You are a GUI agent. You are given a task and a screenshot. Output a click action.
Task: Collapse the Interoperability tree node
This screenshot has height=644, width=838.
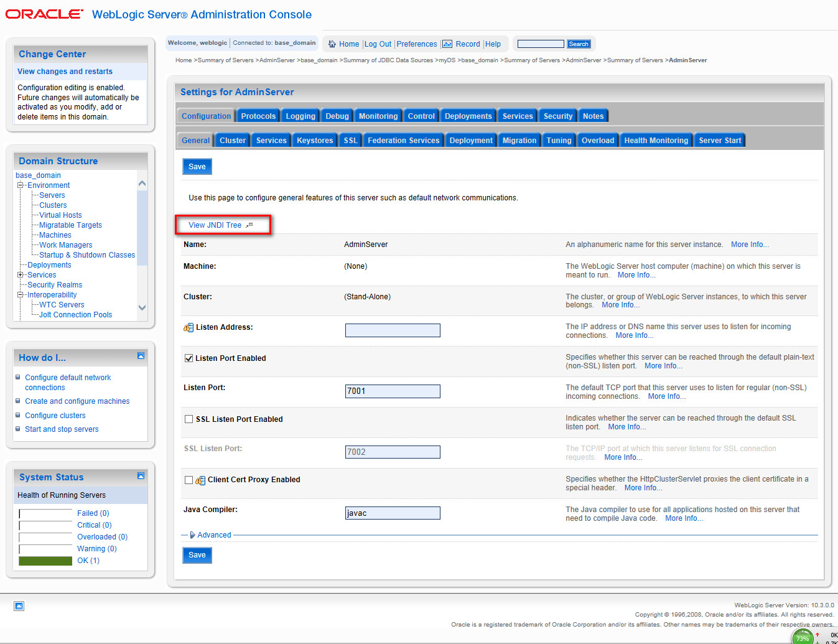coord(21,295)
